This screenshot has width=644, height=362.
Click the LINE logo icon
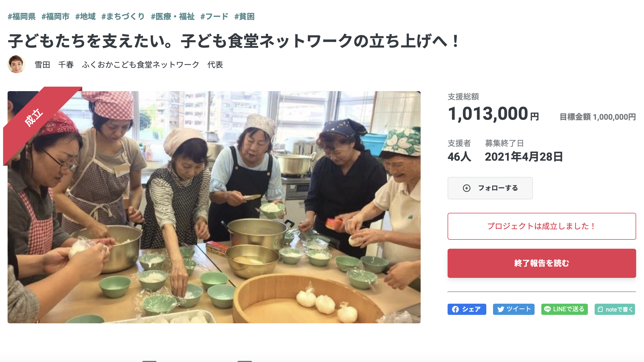(547, 309)
